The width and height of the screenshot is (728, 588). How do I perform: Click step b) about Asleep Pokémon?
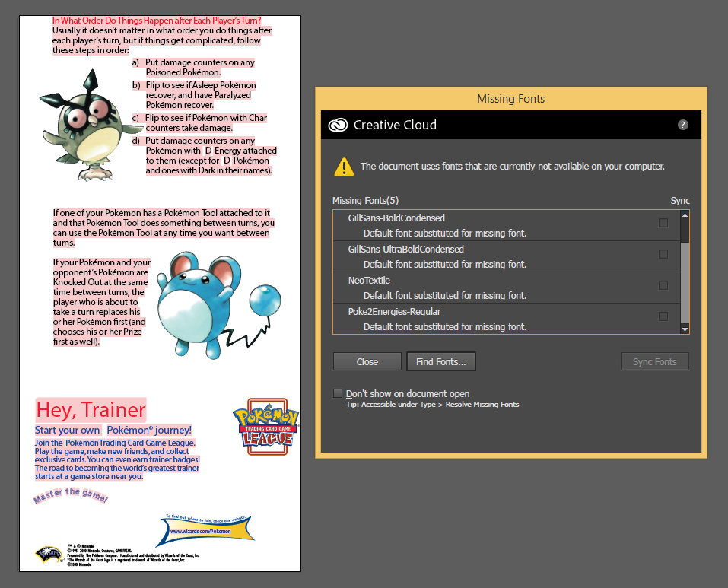pos(194,95)
